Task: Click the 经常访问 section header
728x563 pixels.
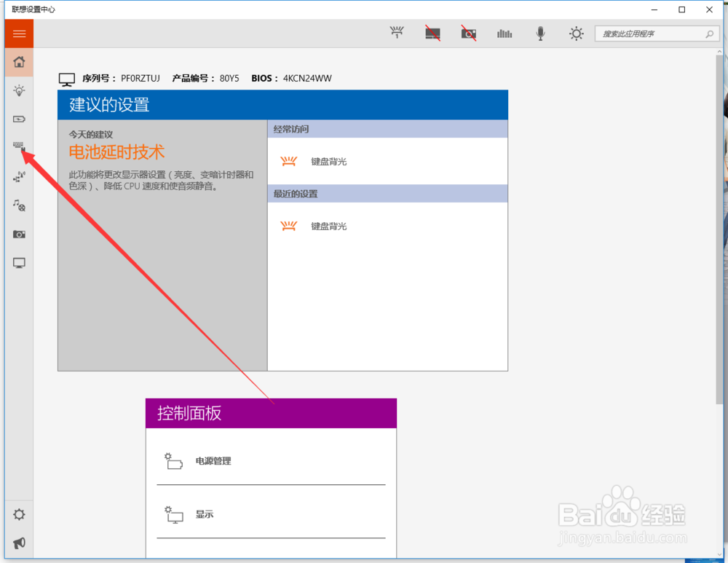Action: (x=388, y=129)
